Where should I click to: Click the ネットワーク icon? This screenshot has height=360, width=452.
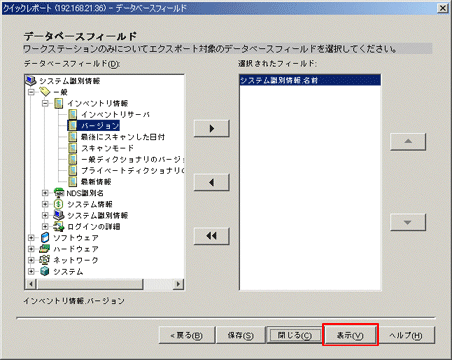pyautogui.click(x=45, y=260)
